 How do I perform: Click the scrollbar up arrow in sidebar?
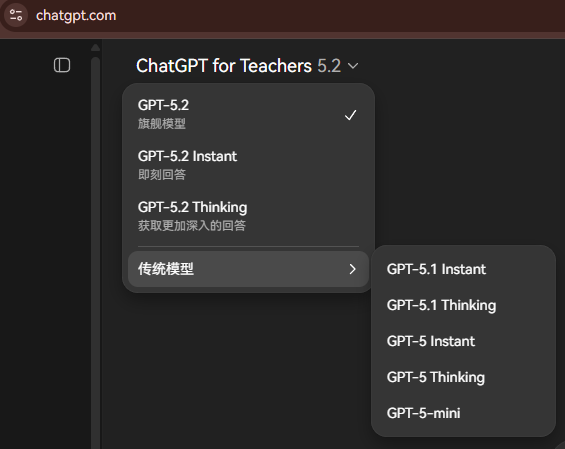click(95, 48)
